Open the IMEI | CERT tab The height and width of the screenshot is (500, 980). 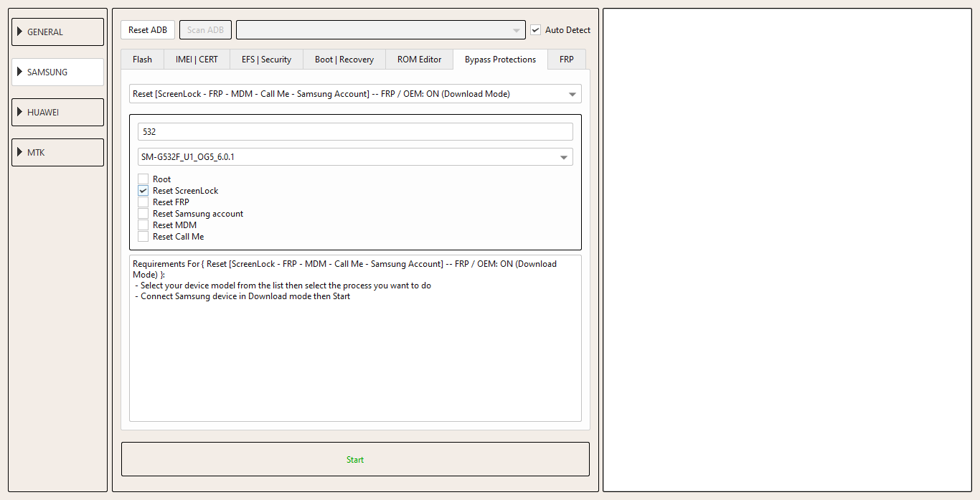click(x=197, y=60)
